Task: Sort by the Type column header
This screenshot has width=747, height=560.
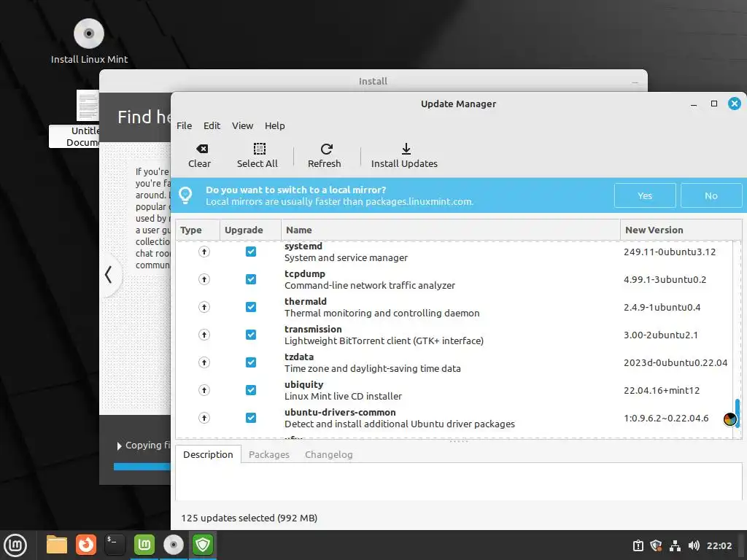Action: click(x=197, y=230)
